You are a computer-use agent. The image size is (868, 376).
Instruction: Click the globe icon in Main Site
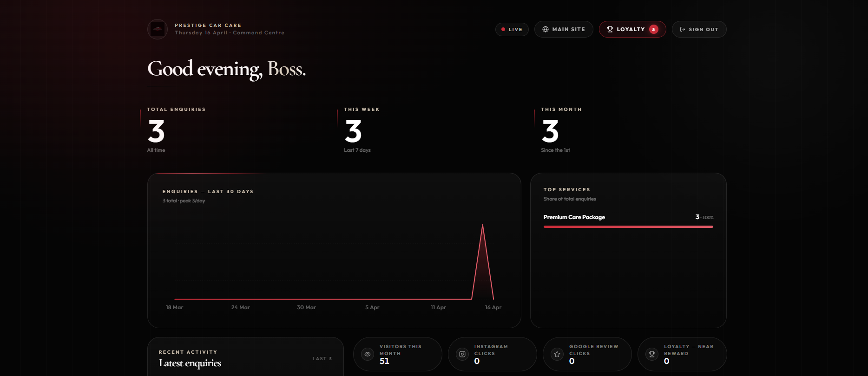coord(546,29)
